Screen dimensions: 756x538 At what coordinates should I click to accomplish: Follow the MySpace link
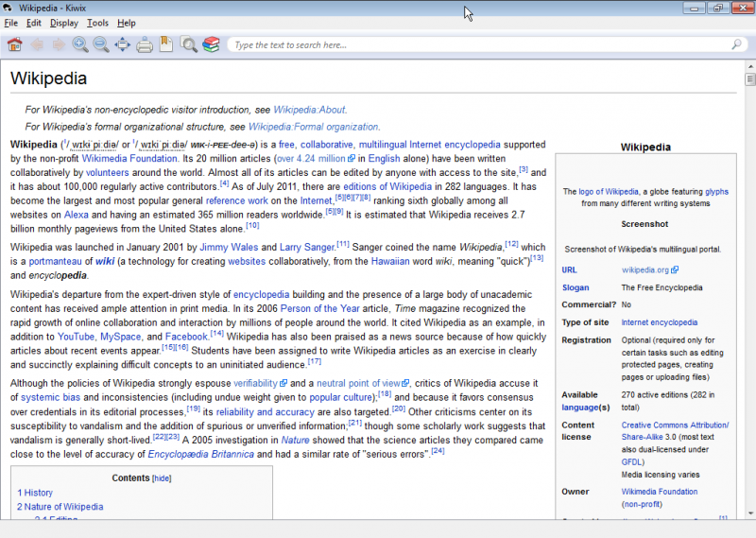click(x=121, y=337)
